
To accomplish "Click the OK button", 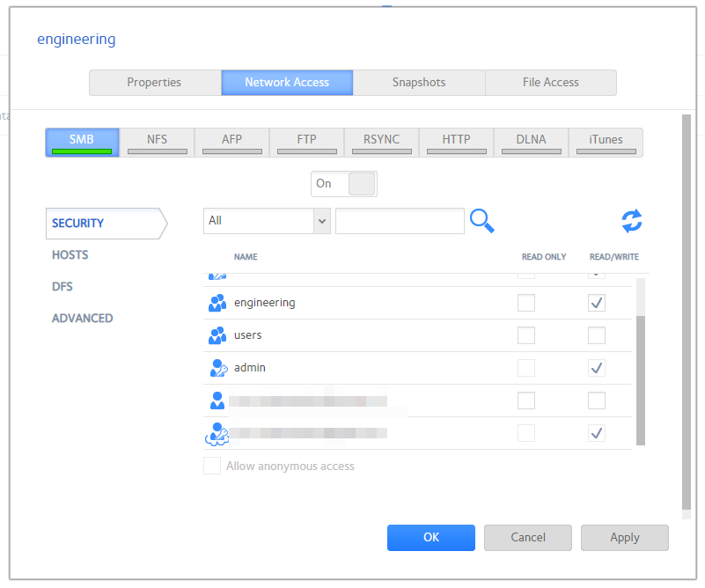I will click(430, 538).
